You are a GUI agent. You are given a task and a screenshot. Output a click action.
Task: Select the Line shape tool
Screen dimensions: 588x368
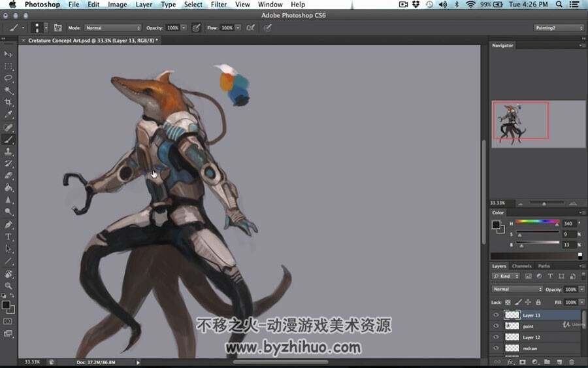tap(8, 261)
